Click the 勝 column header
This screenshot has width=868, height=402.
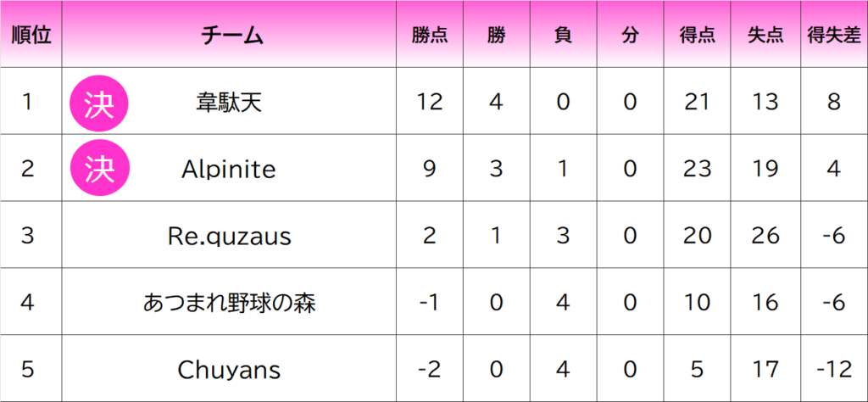pos(496,35)
